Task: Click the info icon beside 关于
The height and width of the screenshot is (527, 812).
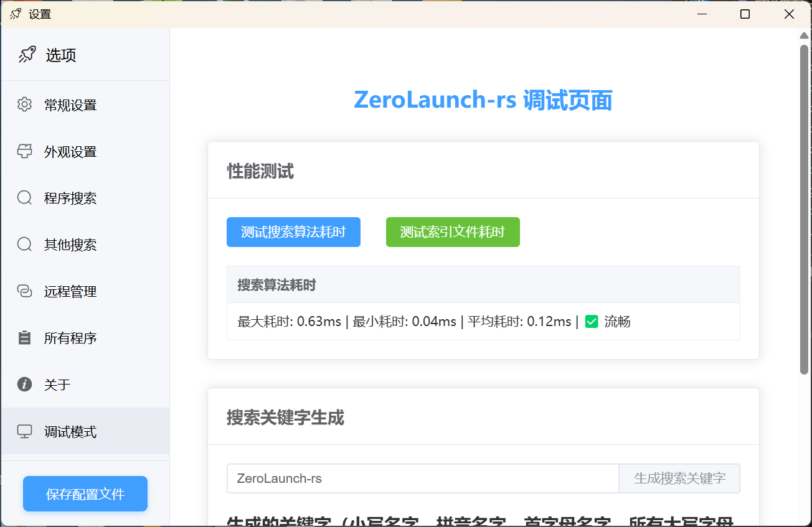Action: [24, 385]
